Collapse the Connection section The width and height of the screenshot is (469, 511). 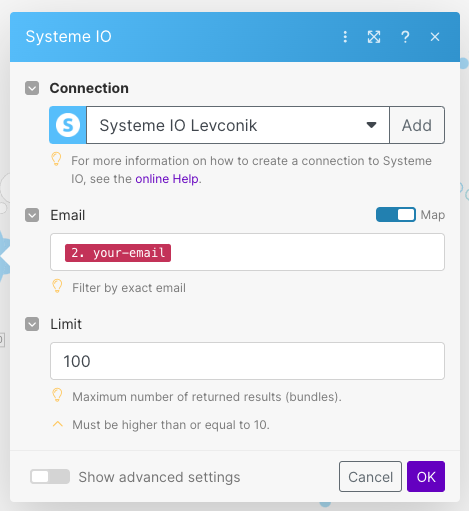click(32, 88)
